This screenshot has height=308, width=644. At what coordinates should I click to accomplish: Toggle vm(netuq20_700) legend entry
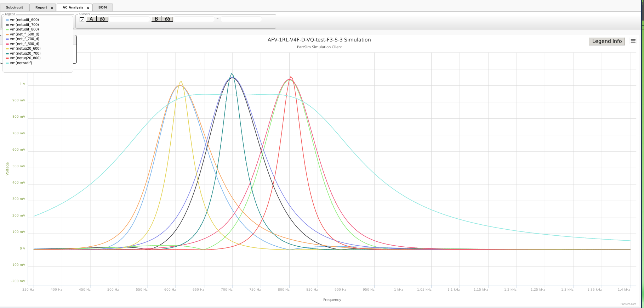click(x=25, y=54)
